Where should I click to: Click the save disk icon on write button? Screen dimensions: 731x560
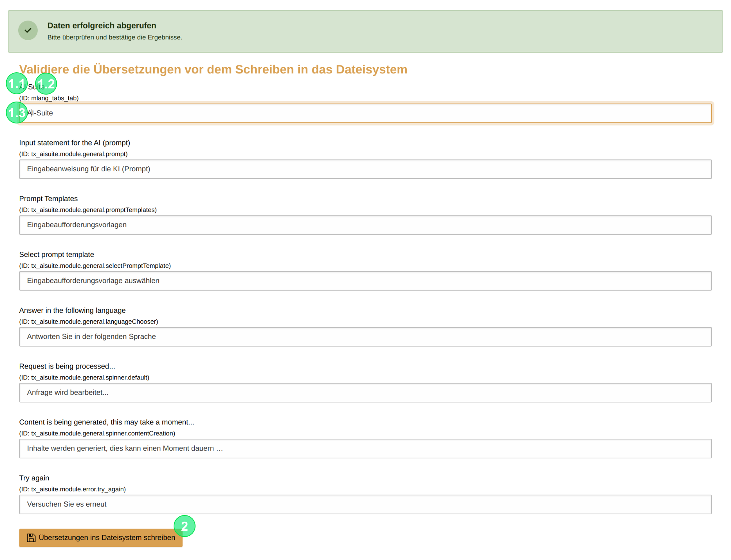[31, 538]
